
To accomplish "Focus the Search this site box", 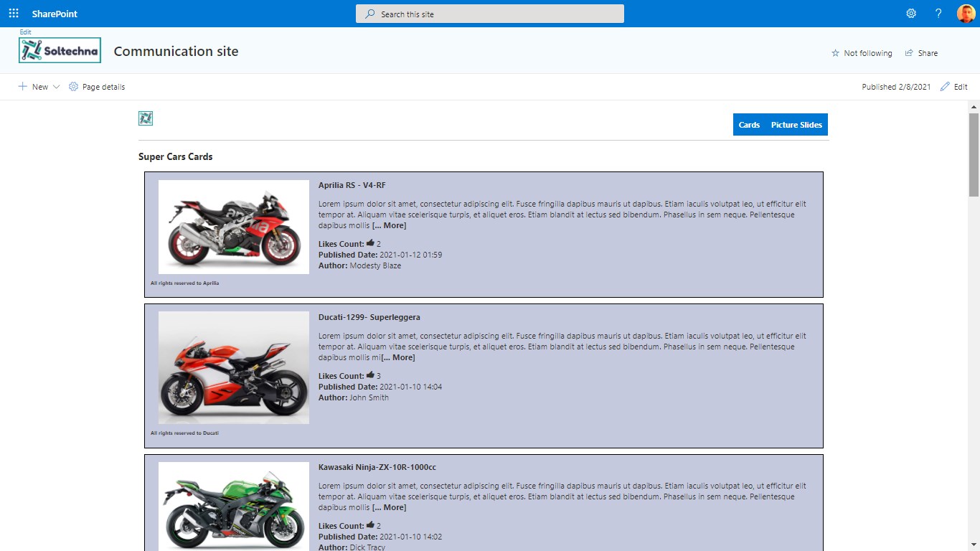I will (x=490, y=14).
